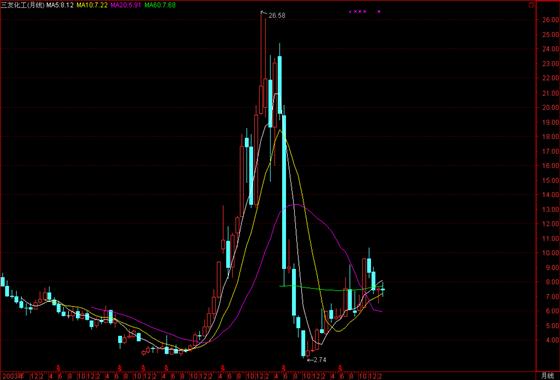Image resolution: width=560 pixels, height=380 pixels.
Task: Click the 10.00 label on price axis
Action: tap(550, 252)
